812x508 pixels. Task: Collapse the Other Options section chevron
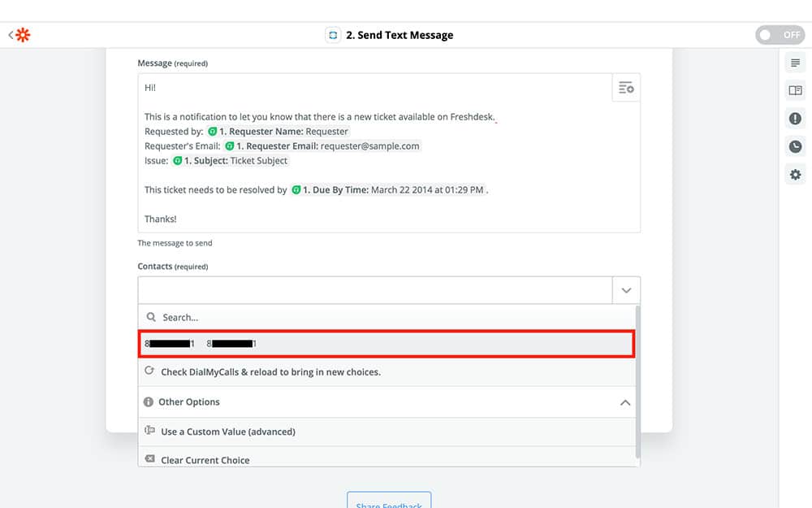[x=624, y=402]
